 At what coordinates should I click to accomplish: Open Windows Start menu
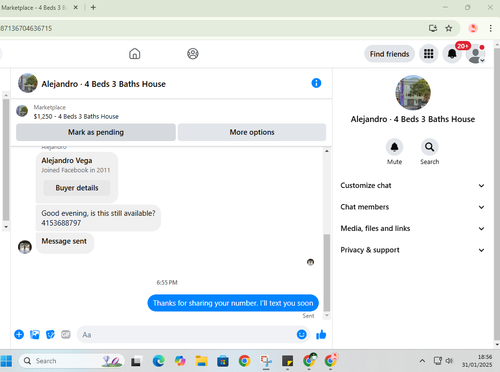click(6, 361)
